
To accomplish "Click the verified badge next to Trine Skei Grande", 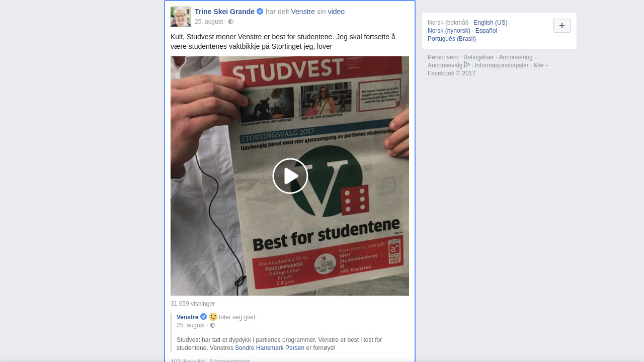I will [x=260, y=12].
